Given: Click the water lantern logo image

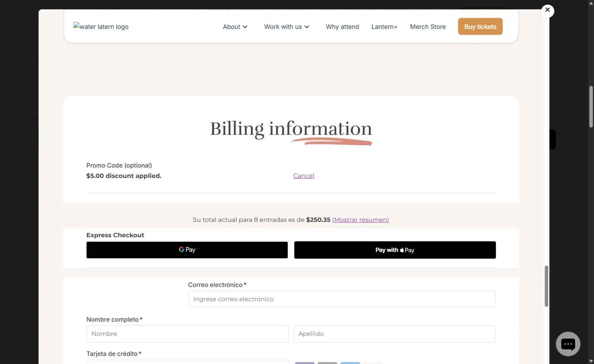Looking at the screenshot, I should click(101, 27).
